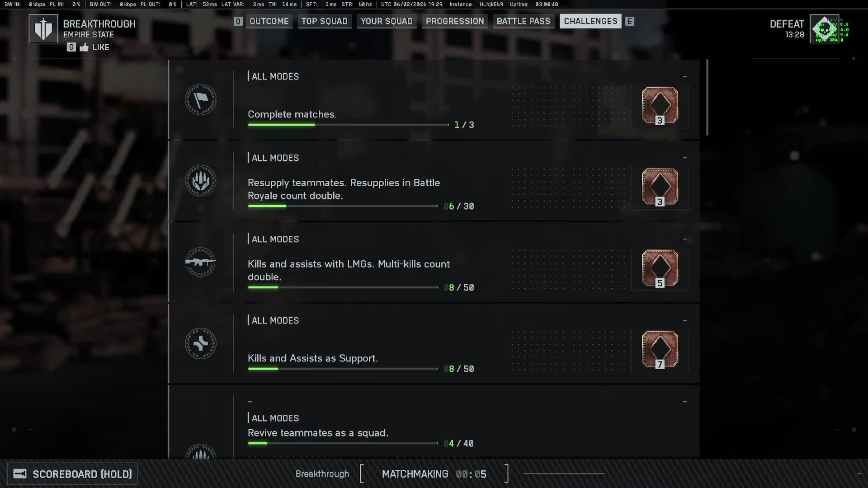Click the Revive teammates challenge icon

pyautogui.click(x=201, y=451)
